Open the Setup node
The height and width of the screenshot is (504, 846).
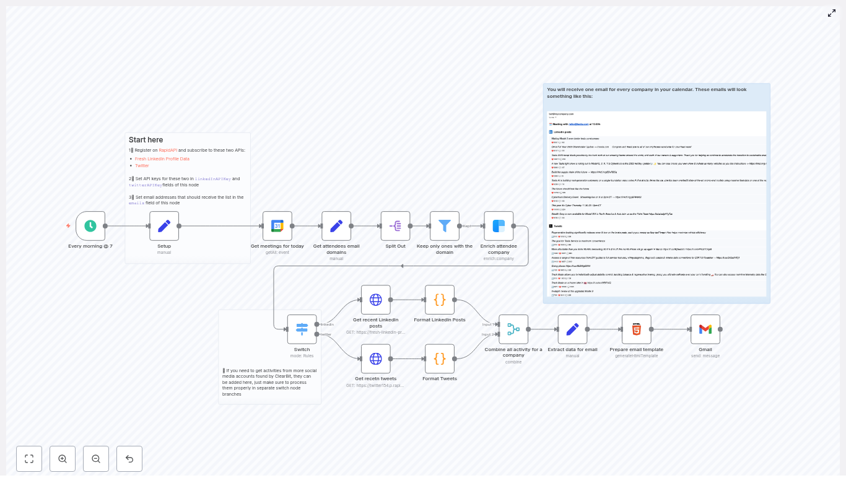click(x=164, y=226)
